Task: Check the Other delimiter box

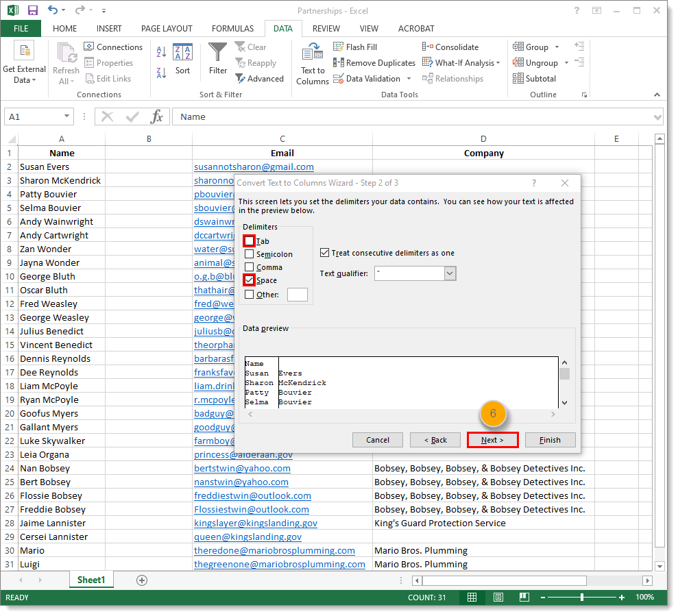Action: pos(249,295)
